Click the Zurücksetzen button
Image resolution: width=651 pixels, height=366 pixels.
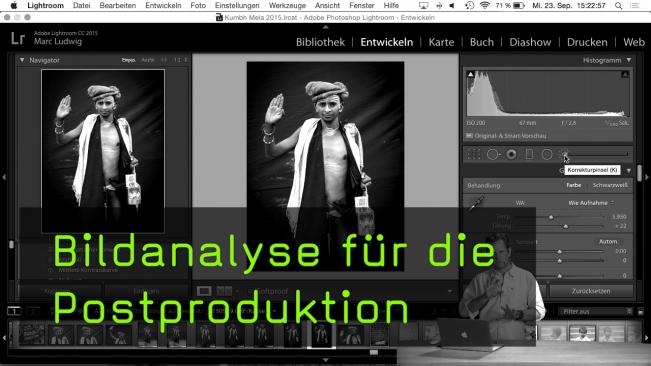(x=591, y=291)
